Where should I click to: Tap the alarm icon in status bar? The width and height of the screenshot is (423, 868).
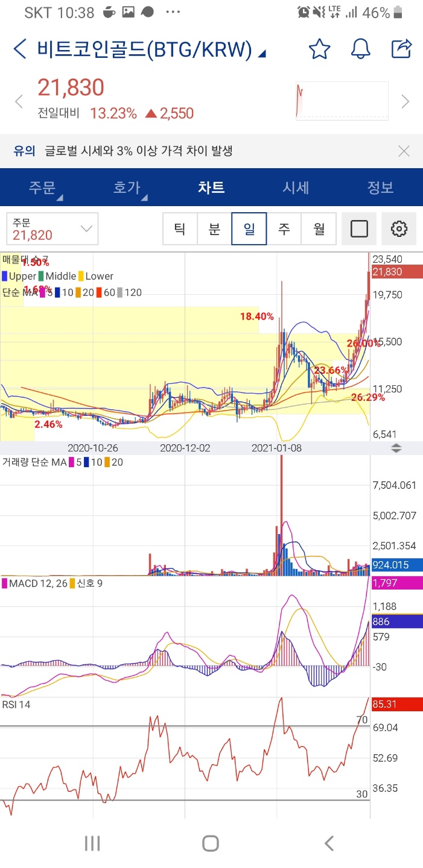[x=304, y=12]
